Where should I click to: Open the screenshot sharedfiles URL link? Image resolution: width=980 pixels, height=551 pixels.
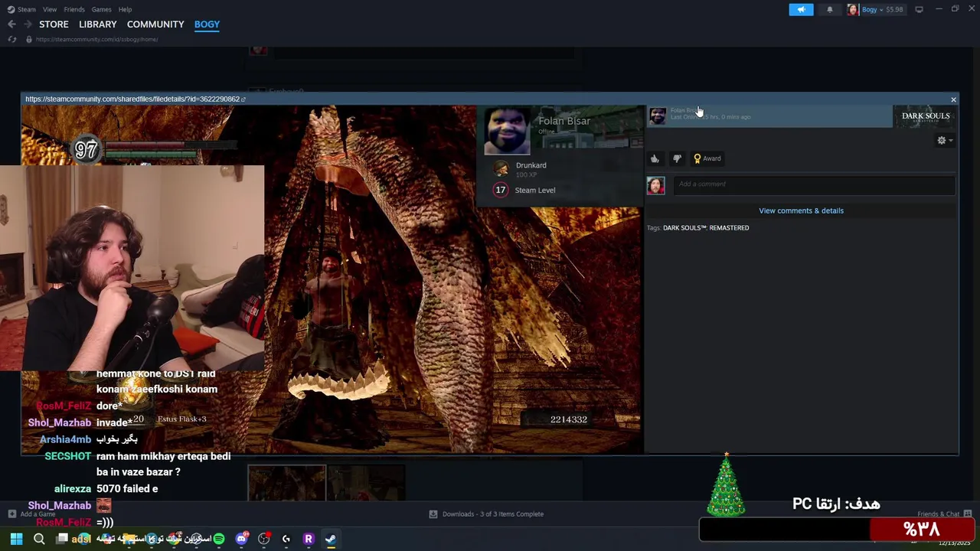tap(135, 99)
